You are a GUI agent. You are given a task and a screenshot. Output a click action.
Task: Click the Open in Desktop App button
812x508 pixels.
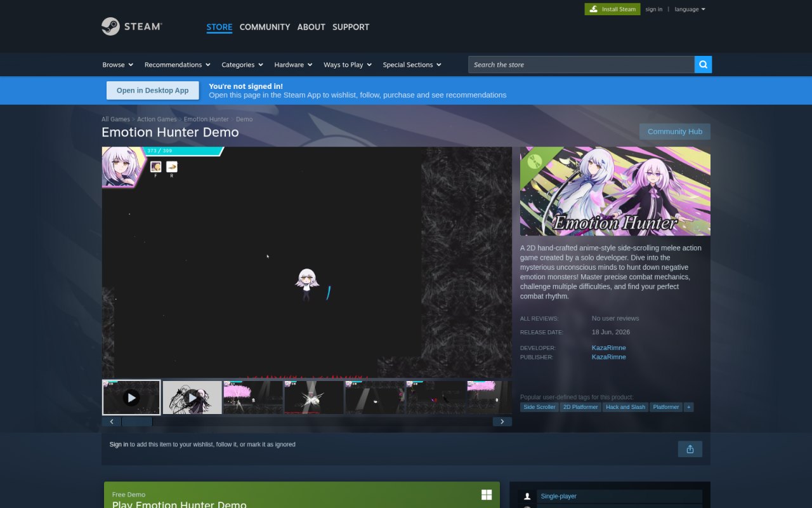pyautogui.click(x=152, y=90)
